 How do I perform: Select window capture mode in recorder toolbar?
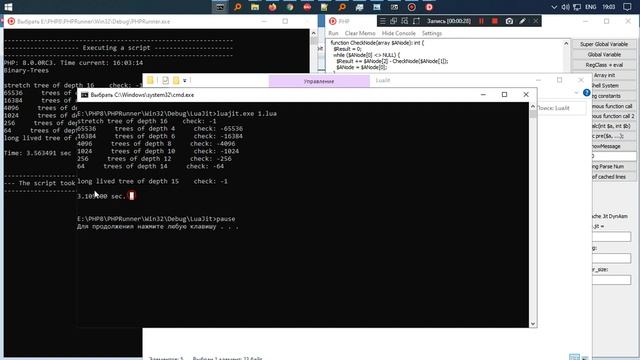(x=393, y=21)
